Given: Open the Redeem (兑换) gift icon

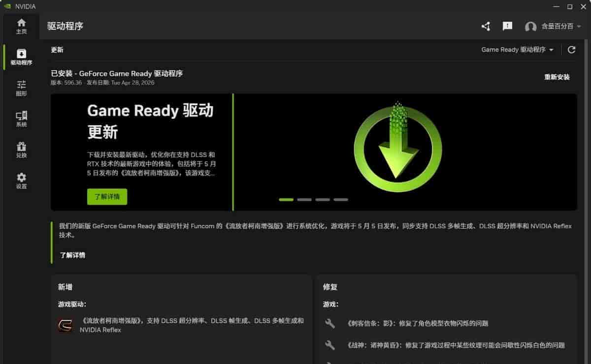Looking at the screenshot, I should pos(21,150).
